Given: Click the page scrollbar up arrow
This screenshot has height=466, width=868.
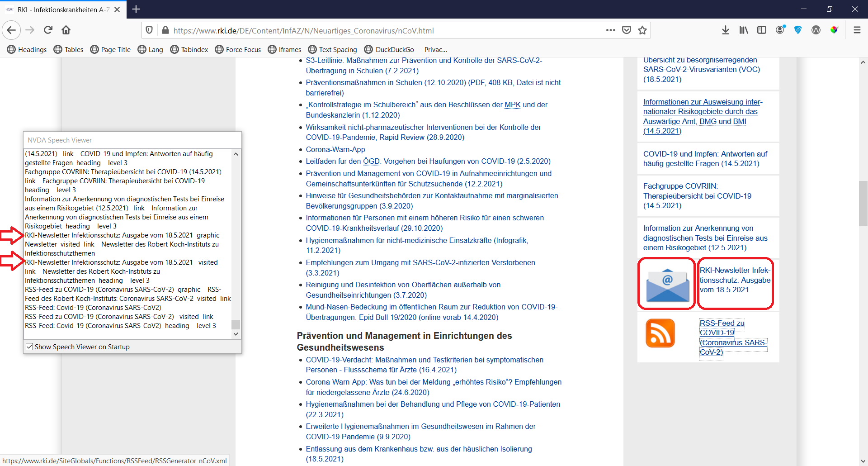Looking at the screenshot, I should click(x=863, y=62).
